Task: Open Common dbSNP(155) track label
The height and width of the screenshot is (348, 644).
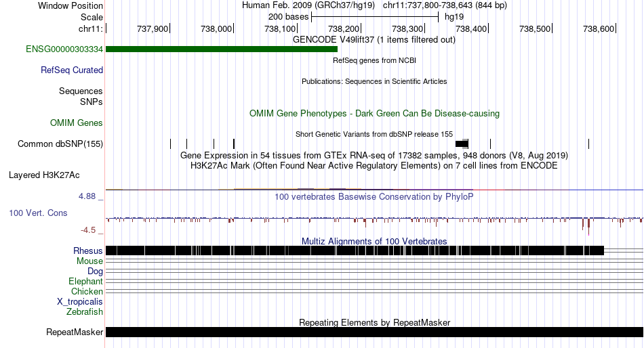Action: (x=60, y=144)
